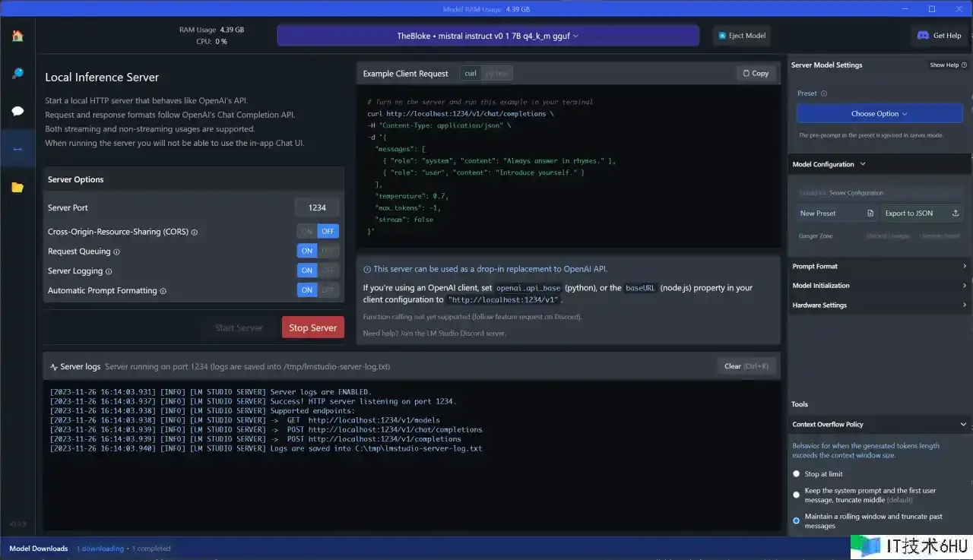This screenshot has height=560, width=973.
Task: Open the AI Chat sidebar icon
Action: (x=17, y=111)
